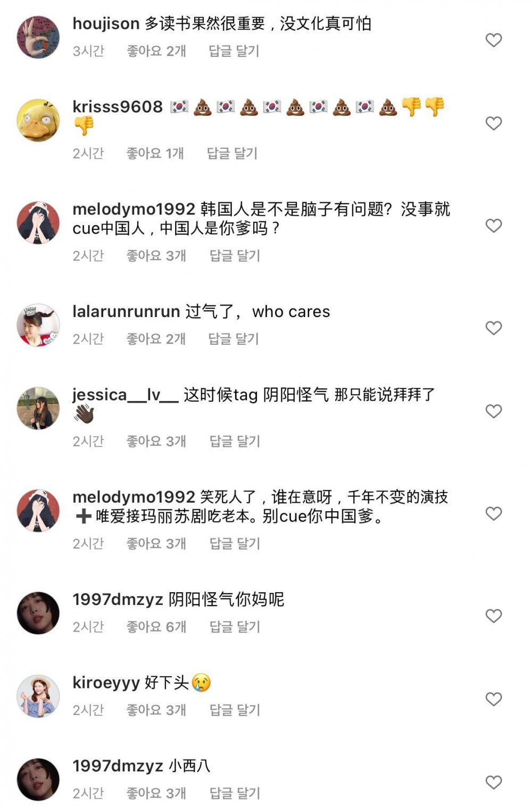The width and height of the screenshot is (532, 806).
Task: Like lalarunrunrun's 'who cares' comment
Action: point(494,328)
